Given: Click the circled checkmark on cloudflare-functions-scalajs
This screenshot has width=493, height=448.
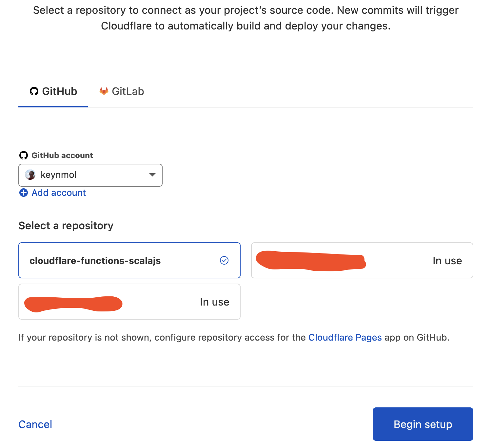Looking at the screenshot, I should click(x=224, y=260).
